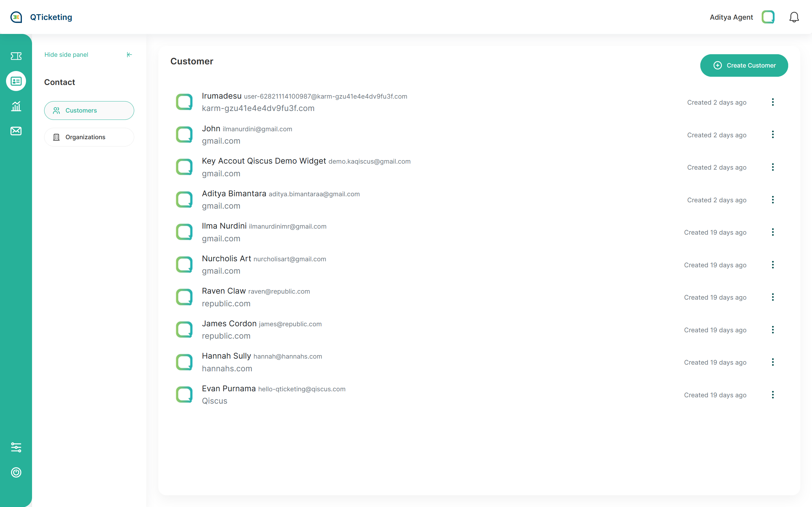Click the Create Customer button
Image resolution: width=812 pixels, height=507 pixels.
pyautogui.click(x=744, y=65)
